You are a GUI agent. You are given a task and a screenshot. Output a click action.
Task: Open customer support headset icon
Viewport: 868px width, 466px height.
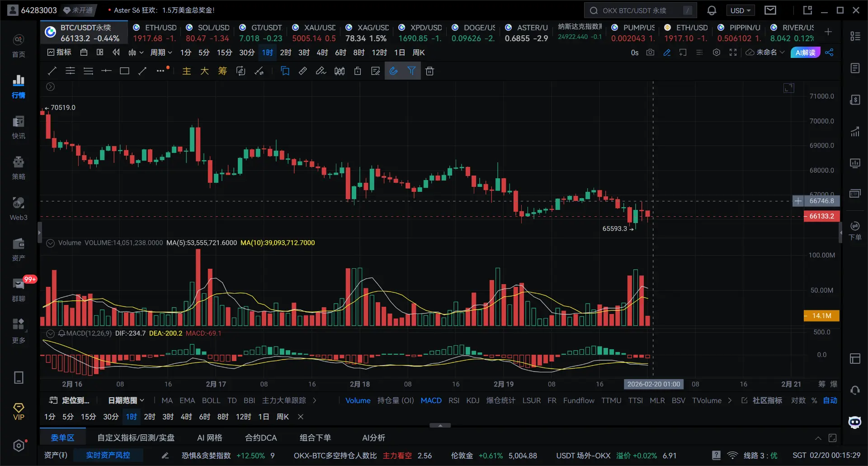[x=855, y=390]
